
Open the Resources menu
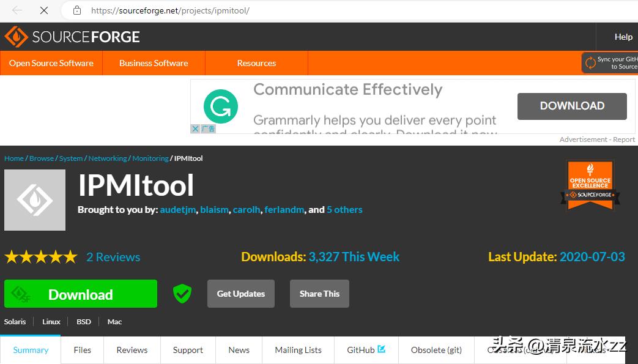(x=256, y=63)
